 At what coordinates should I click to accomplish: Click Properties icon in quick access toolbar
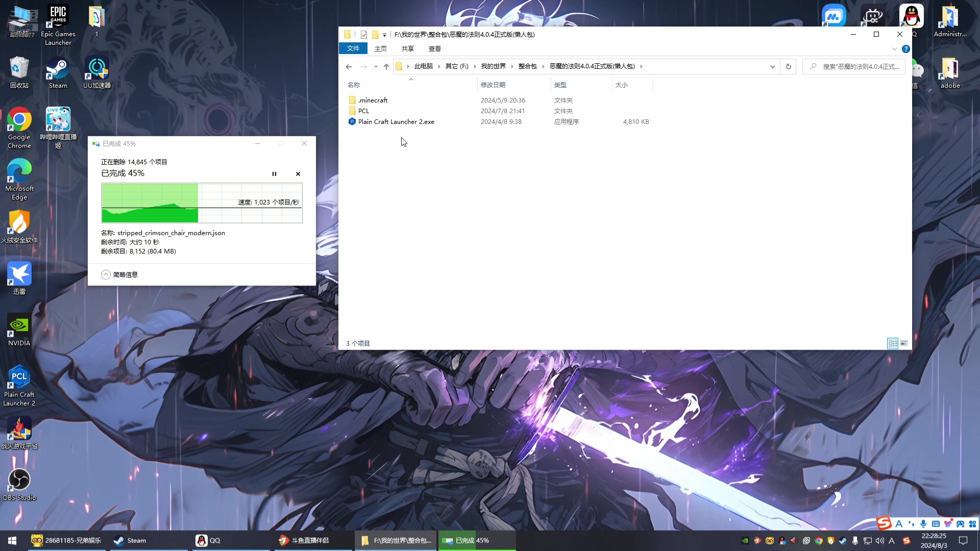[363, 35]
